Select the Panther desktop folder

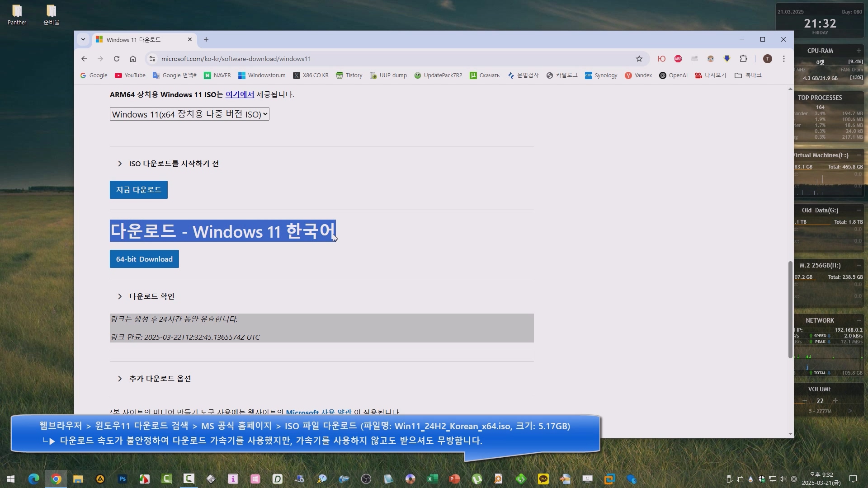tap(17, 15)
